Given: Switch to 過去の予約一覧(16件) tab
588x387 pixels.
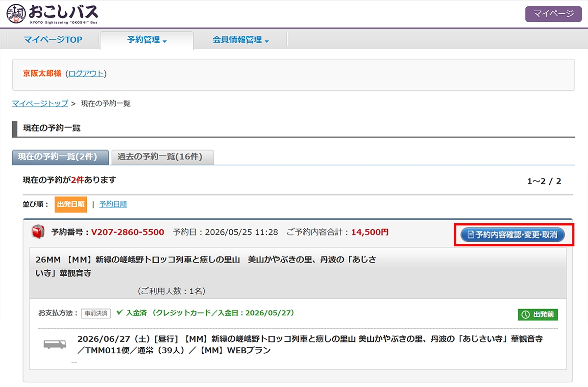Looking at the screenshot, I should click(163, 157).
